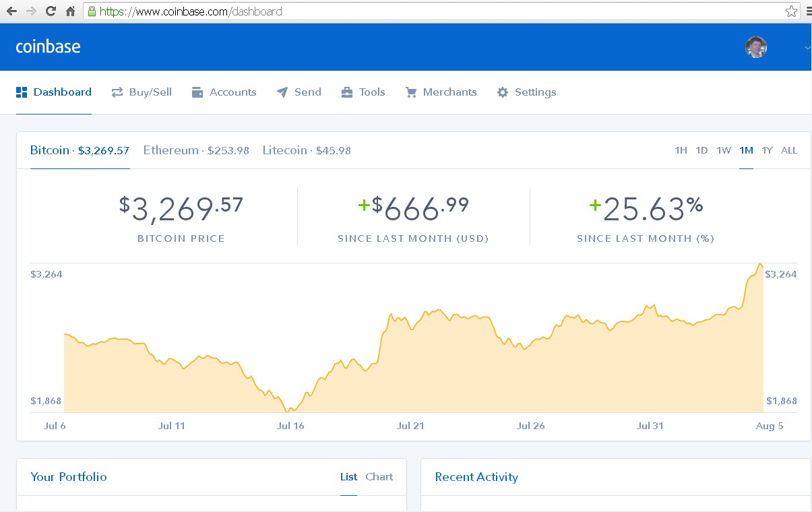Click the SINCE LAST MONTH (USD) caption
Image resolution: width=812 pixels, height=512 pixels.
pyautogui.click(x=413, y=238)
